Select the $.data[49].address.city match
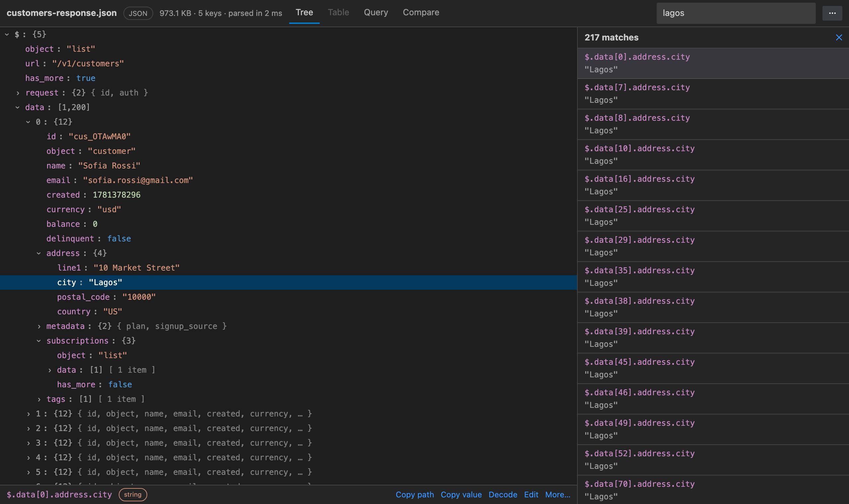849x504 pixels. tap(713, 429)
